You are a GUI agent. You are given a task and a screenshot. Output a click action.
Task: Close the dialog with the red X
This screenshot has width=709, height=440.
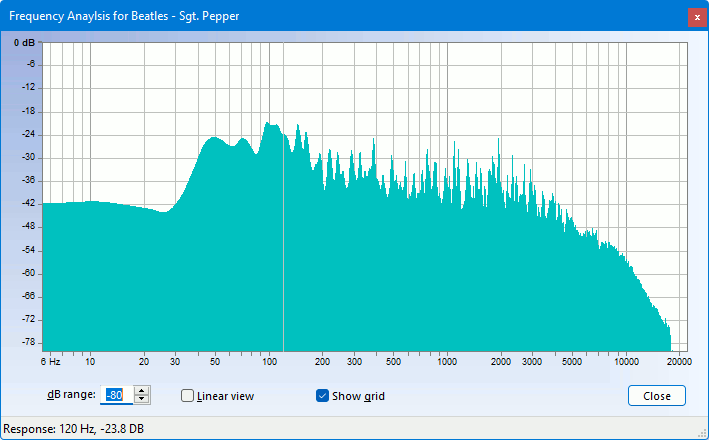(694, 17)
